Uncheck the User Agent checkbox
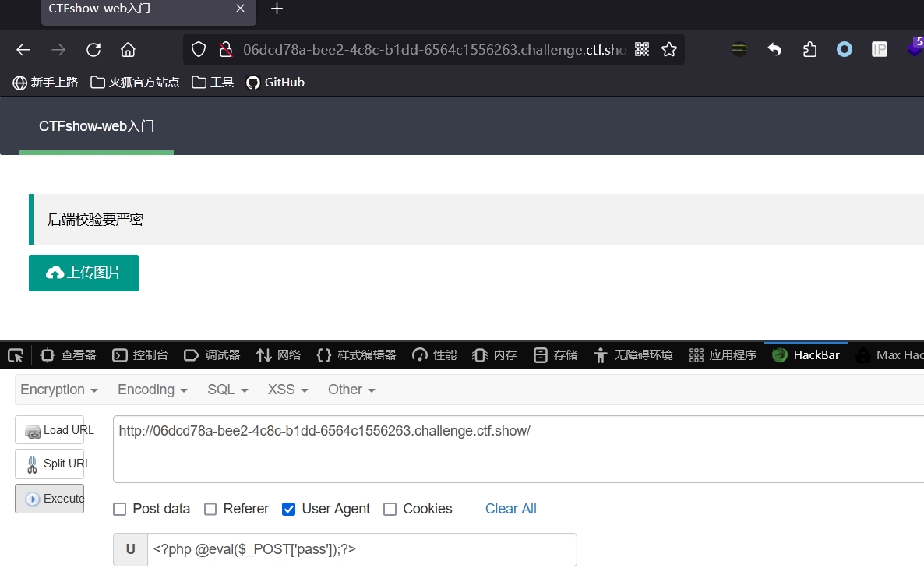 pos(288,509)
